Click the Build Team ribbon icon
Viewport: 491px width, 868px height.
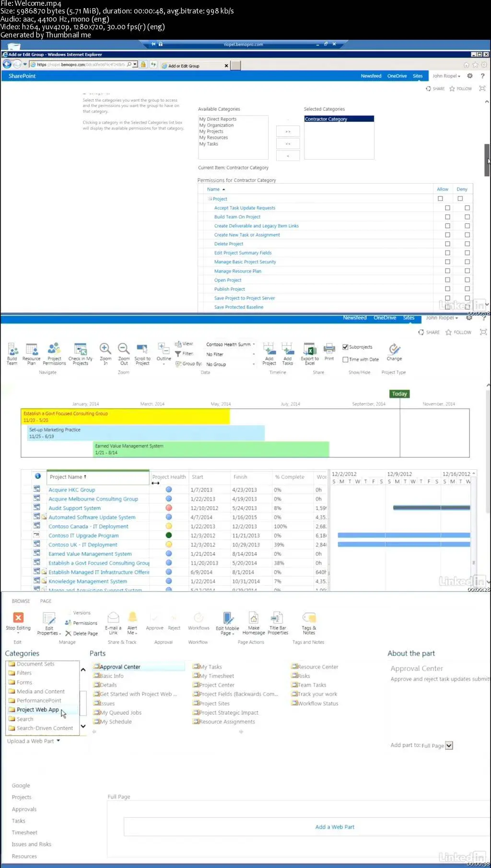(12, 349)
